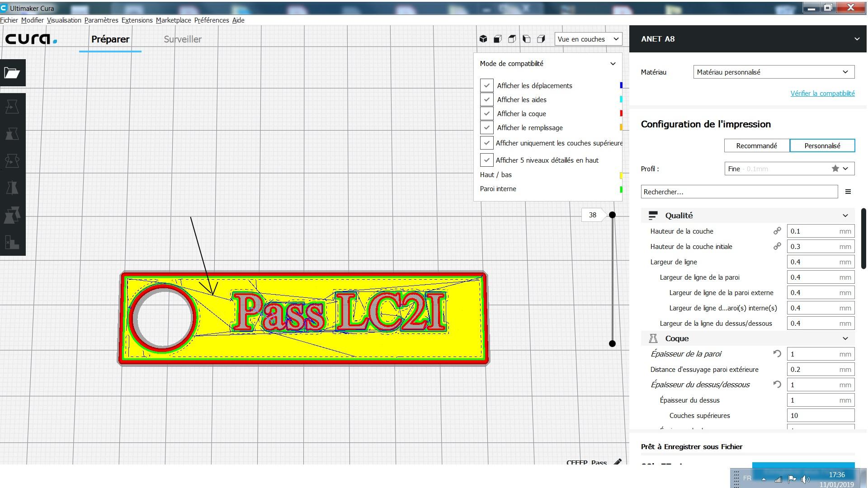Click link icon beside Hauteur de la couche

point(777,231)
